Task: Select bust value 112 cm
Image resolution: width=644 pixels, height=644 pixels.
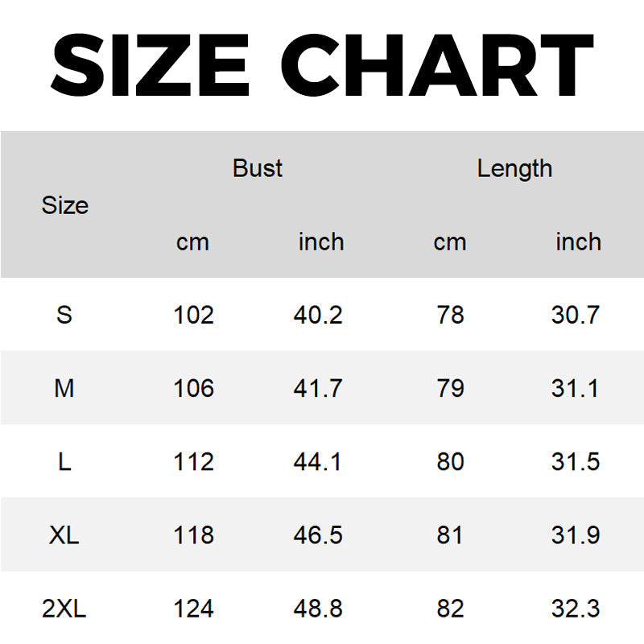Action: (x=193, y=461)
